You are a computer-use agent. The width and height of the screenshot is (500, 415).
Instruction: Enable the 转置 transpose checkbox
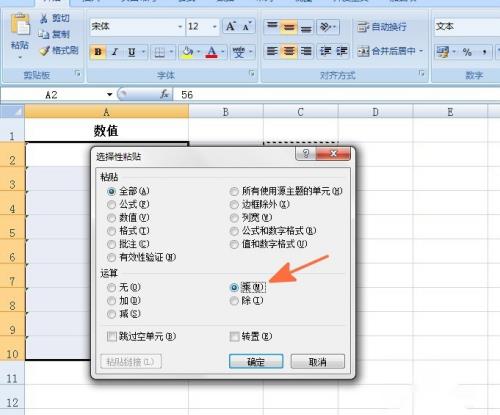pos(234,336)
